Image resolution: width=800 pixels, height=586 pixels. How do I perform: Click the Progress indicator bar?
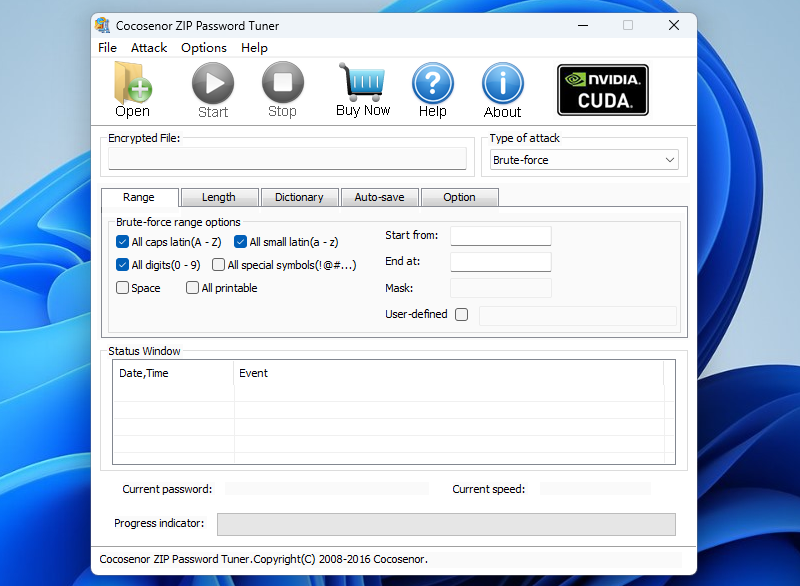click(446, 524)
